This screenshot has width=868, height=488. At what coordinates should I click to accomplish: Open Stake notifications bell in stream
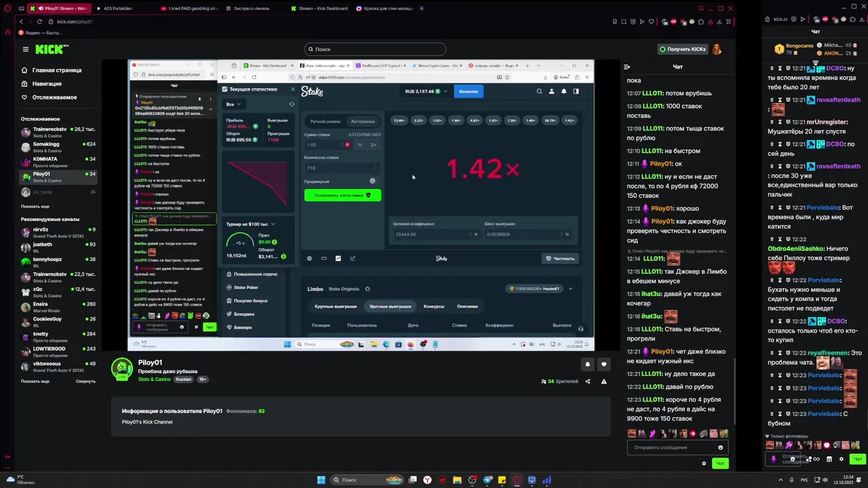point(564,91)
